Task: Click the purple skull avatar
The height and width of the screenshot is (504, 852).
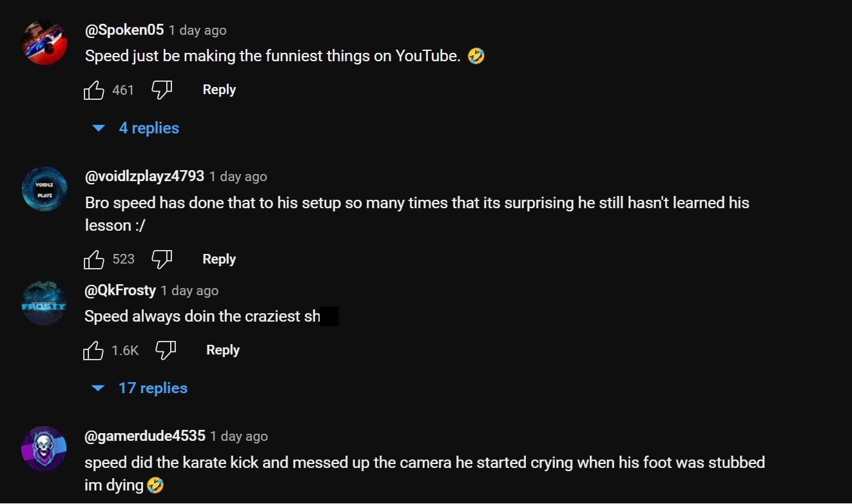Action: [x=44, y=449]
